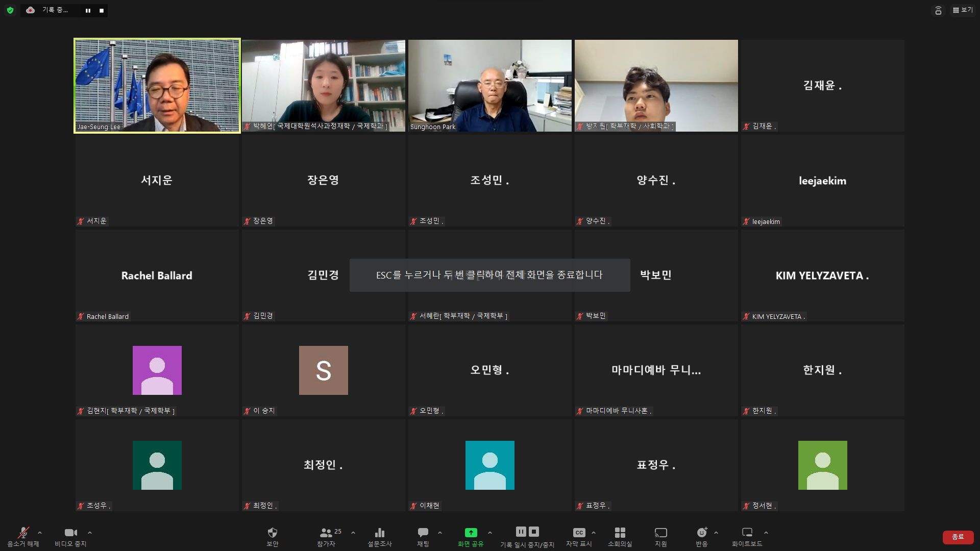Open the view layout menu at top right
The image size is (980, 551).
[x=963, y=10]
